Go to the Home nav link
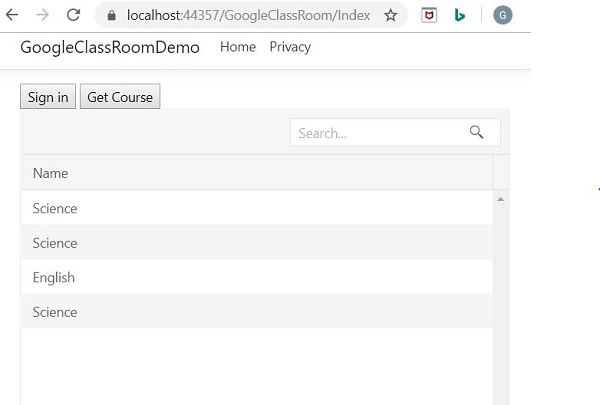Screen dimensions: 600x405 238,47
